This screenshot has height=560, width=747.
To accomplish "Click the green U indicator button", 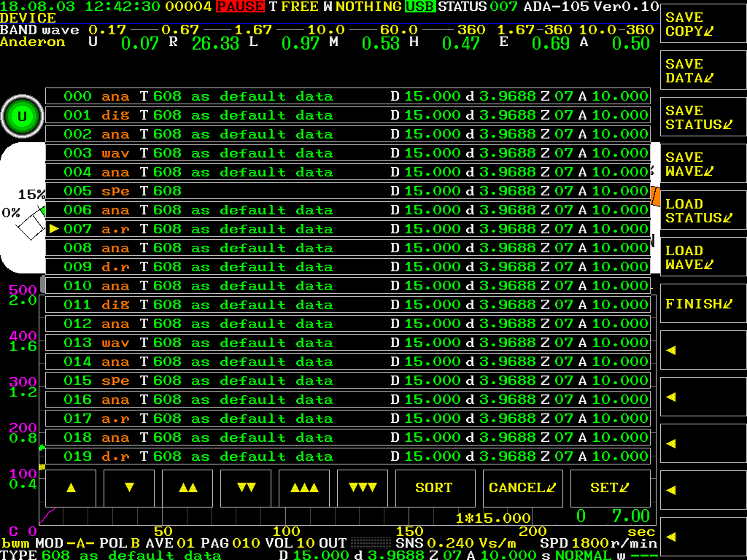I will pyautogui.click(x=22, y=116).
